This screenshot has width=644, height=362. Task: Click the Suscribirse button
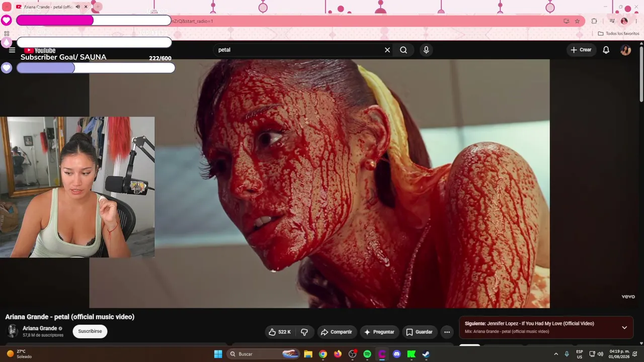coord(90,331)
